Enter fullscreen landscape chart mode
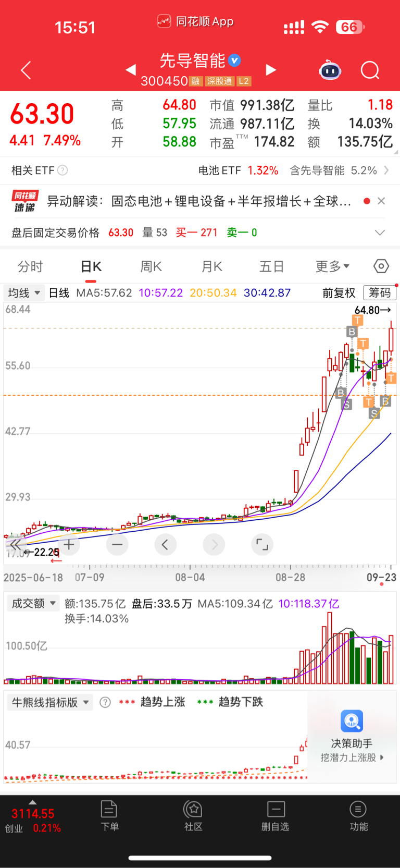 pyautogui.click(x=262, y=545)
